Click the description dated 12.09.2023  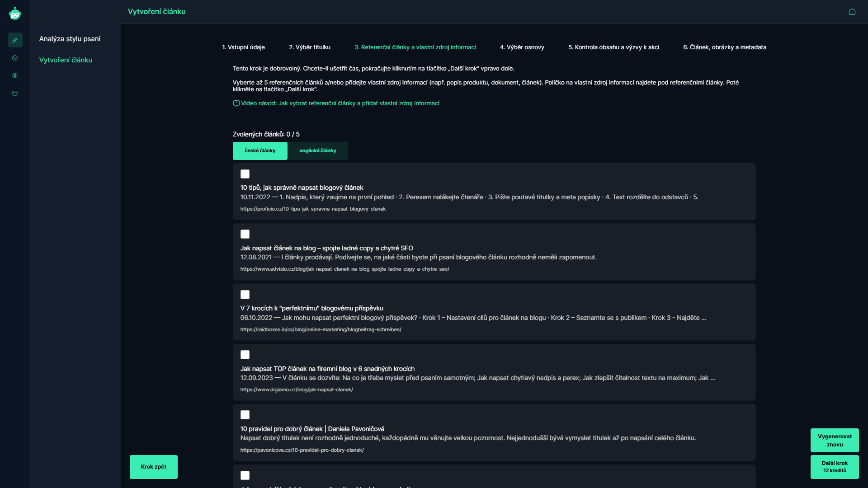(477, 378)
